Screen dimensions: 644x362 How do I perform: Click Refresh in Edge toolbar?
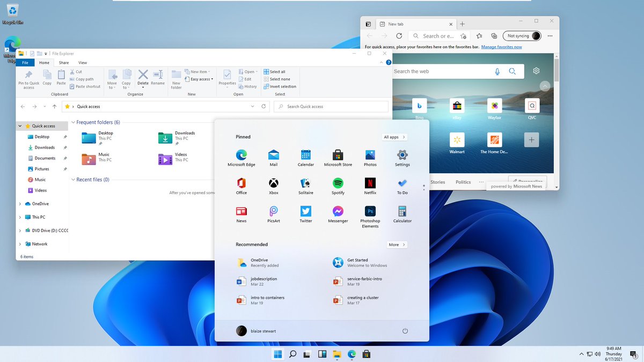point(399,36)
